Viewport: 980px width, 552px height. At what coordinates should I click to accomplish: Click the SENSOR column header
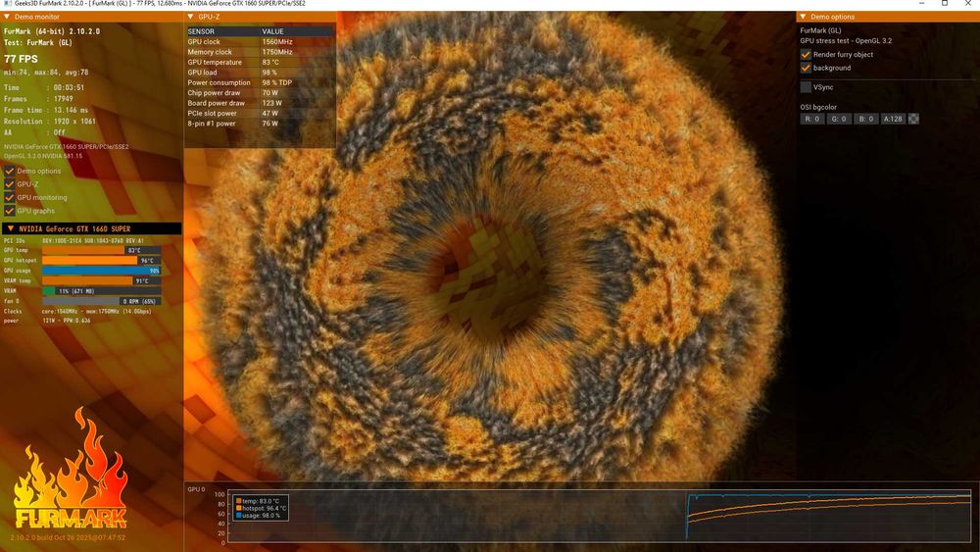tap(222, 31)
